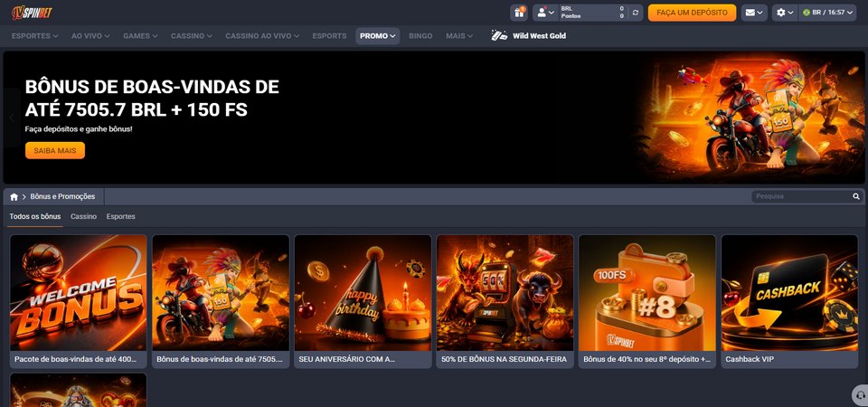Image resolution: width=868 pixels, height=407 pixels.
Task: Open Pacote de boas-vindas de até 400 title
Action: pyautogui.click(x=75, y=359)
